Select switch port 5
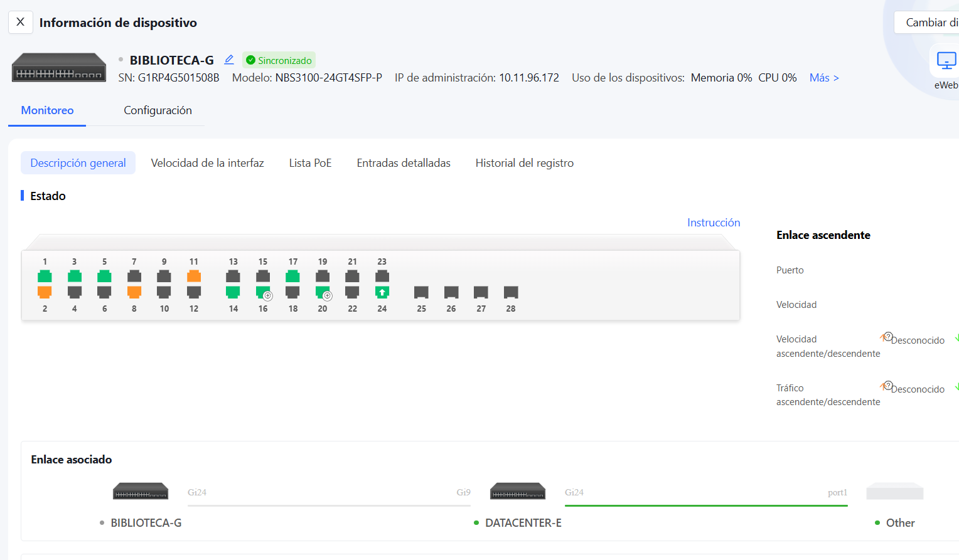 (x=104, y=276)
